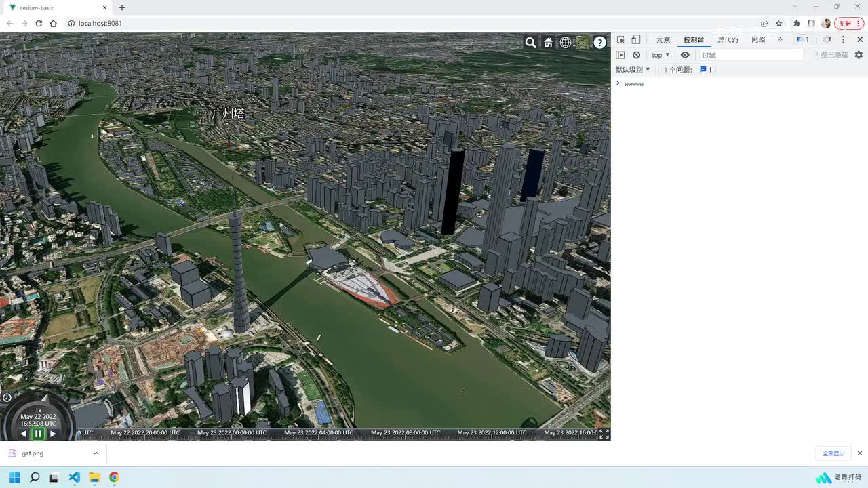Show the console sidebar
This screenshot has width=868, height=488.
click(620, 55)
